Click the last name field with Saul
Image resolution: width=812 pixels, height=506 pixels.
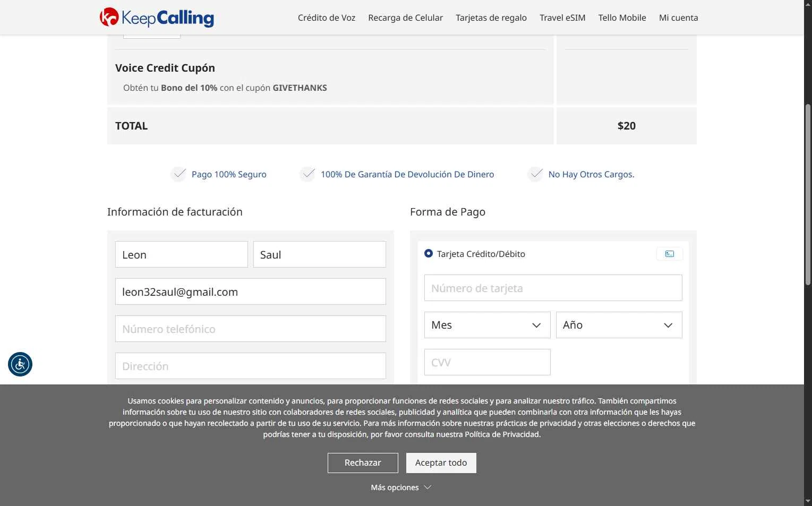(x=320, y=254)
